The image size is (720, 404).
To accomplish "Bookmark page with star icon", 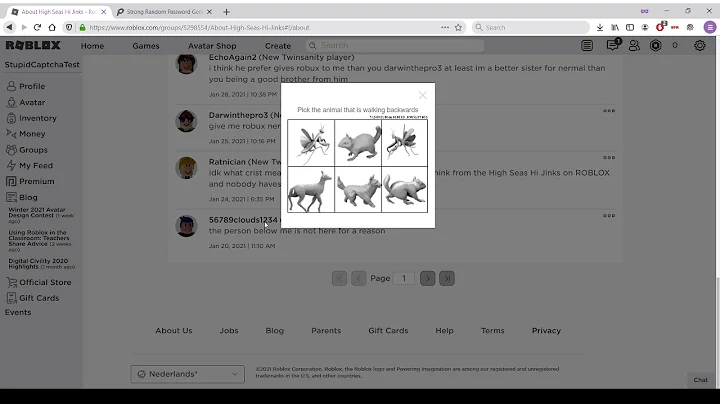I will point(458,28).
